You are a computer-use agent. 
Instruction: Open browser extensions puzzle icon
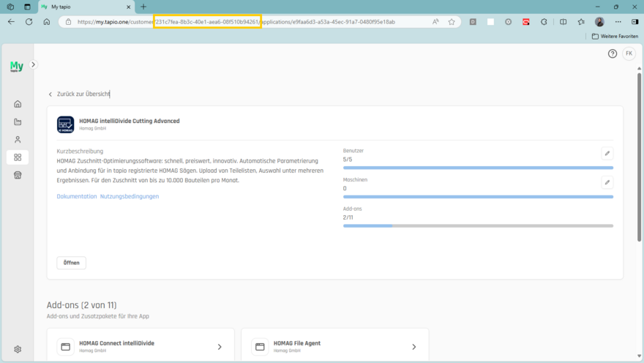544,22
